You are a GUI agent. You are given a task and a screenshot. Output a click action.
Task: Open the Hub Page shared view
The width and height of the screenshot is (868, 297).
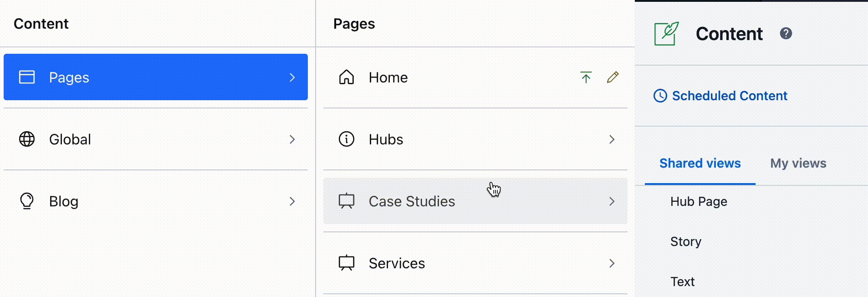[x=699, y=201]
